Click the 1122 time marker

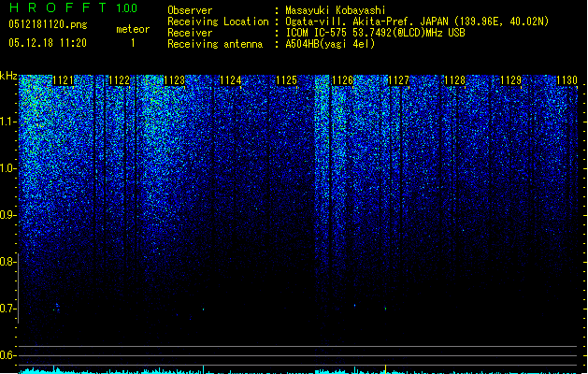click(119, 80)
